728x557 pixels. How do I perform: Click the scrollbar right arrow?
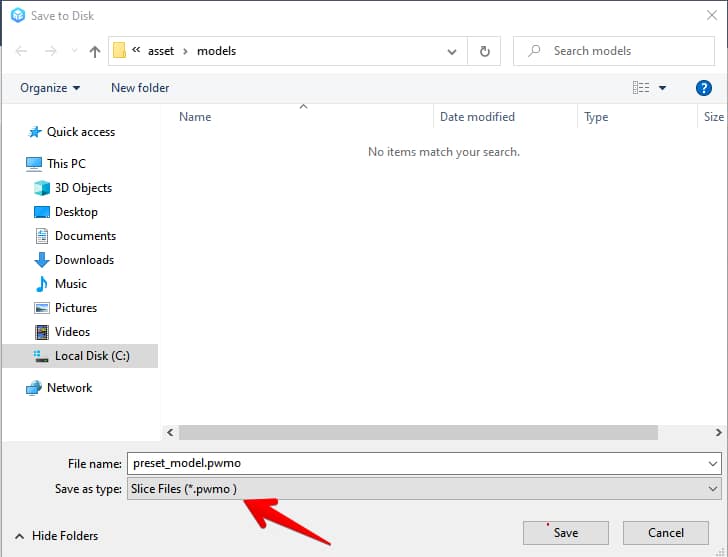click(718, 433)
